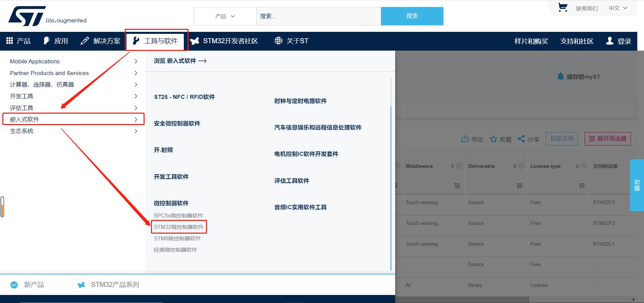Expand the 开发工具 submenu chevron

(x=136, y=96)
